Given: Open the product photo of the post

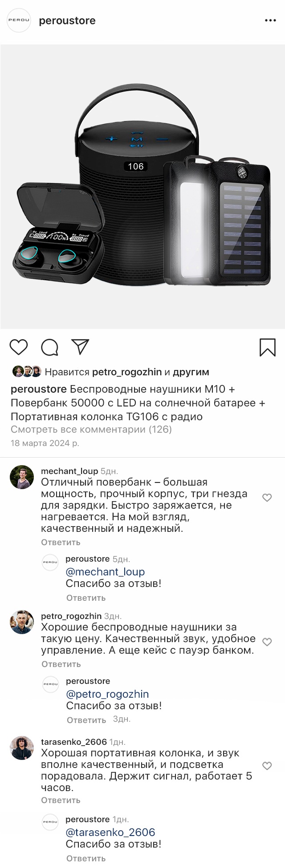Looking at the screenshot, I should (x=142, y=187).
